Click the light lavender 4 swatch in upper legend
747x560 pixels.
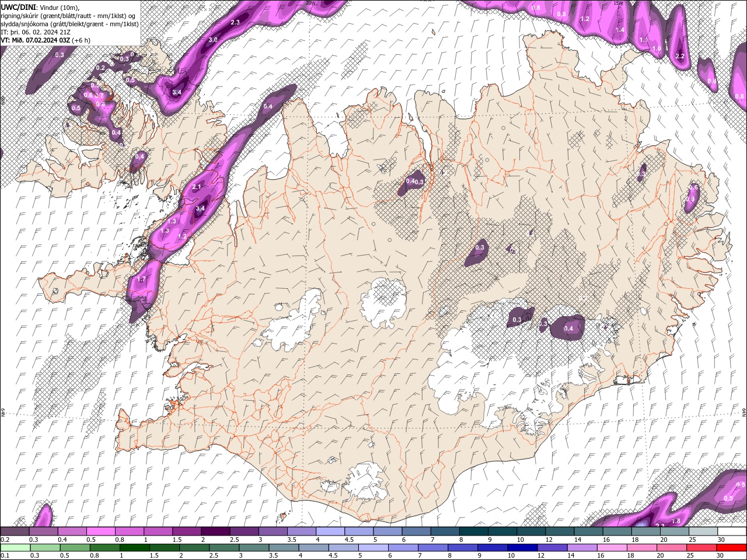click(x=330, y=531)
